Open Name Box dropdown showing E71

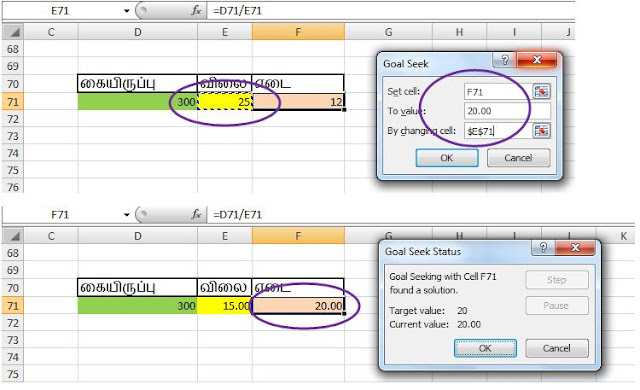pyautogui.click(x=127, y=11)
